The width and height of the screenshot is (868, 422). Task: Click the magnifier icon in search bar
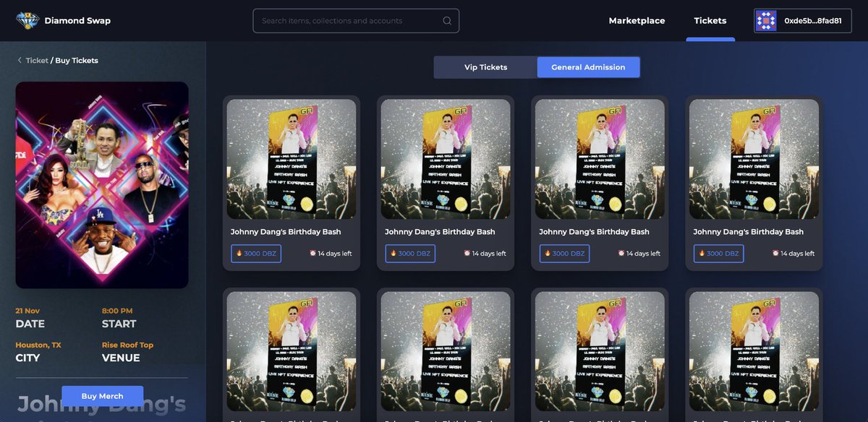pyautogui.click(x=448, y=21)
